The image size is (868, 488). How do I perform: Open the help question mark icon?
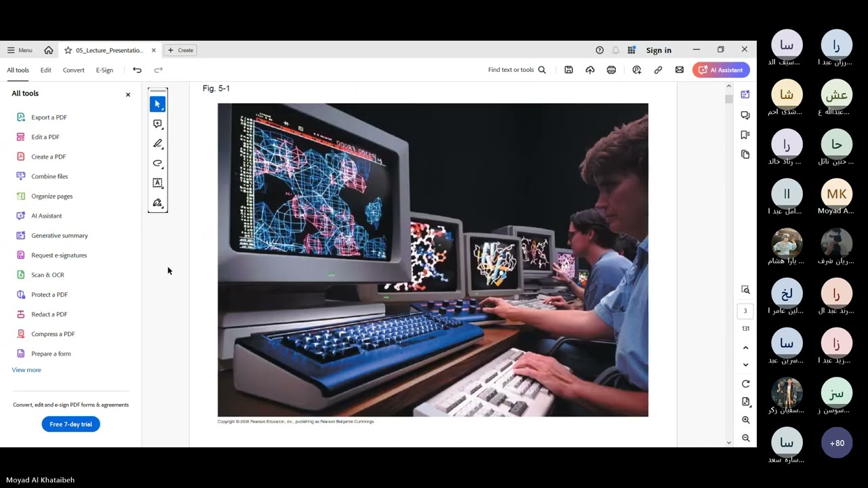(x=599, y=50)
